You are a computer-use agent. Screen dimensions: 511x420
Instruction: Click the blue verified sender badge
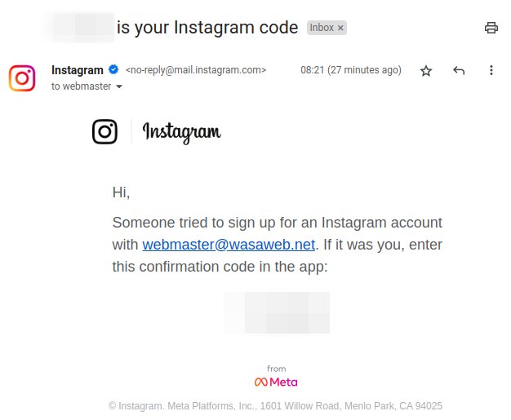(113, 69)
